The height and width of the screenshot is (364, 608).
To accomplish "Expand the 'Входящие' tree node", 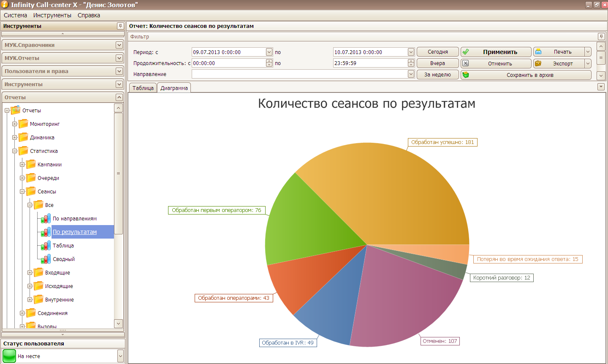I will click(30, 273).
